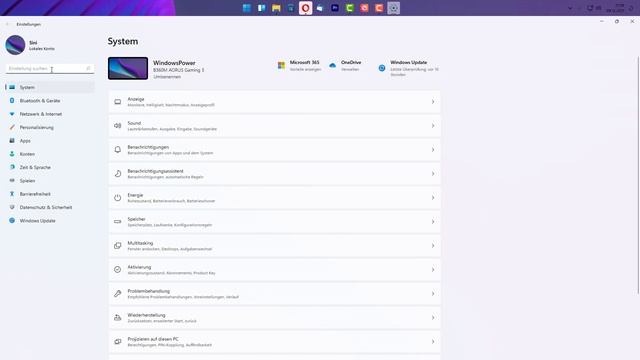Open Projizieren auf diesen PC chevron
Screen dimensions: 640x360
click(x=433, y=342)
